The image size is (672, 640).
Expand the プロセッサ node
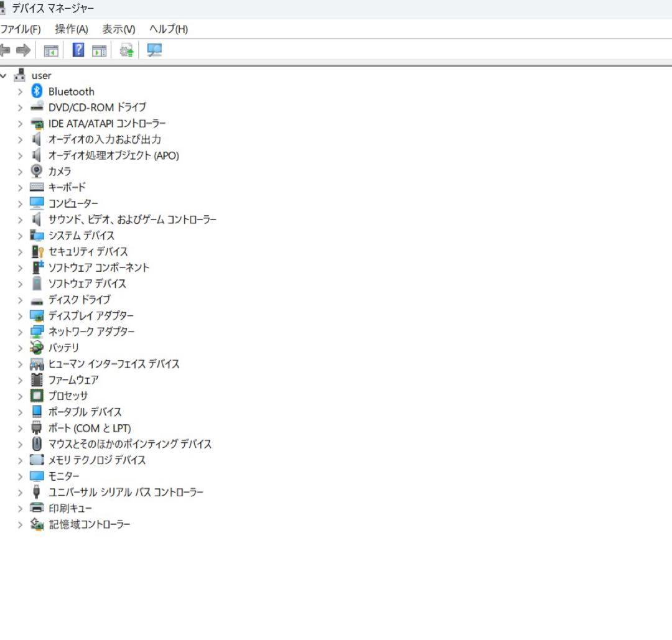[19, 396]
